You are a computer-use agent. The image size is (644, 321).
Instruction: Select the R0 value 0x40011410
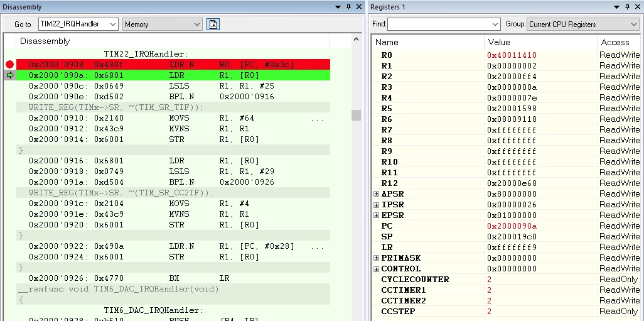tap(512, 55)
